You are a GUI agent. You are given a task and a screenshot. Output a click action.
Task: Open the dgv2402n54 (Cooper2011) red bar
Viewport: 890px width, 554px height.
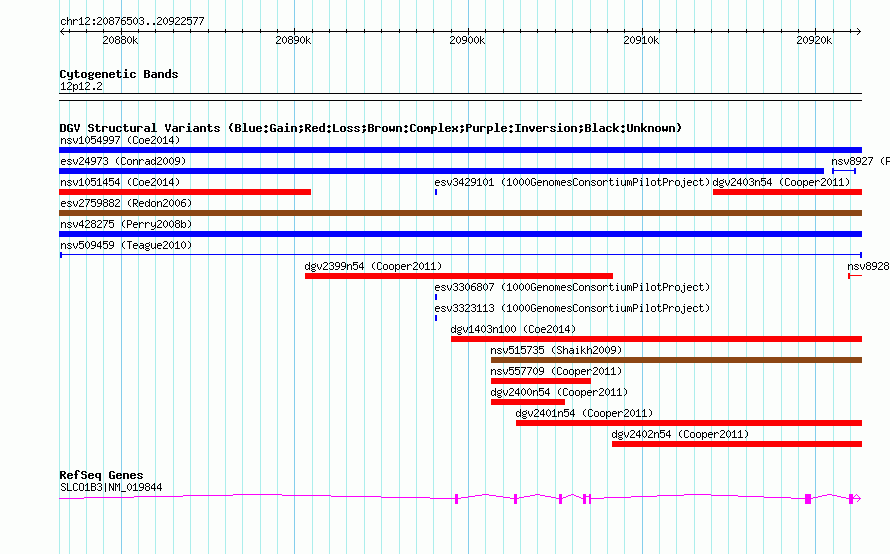737,444
